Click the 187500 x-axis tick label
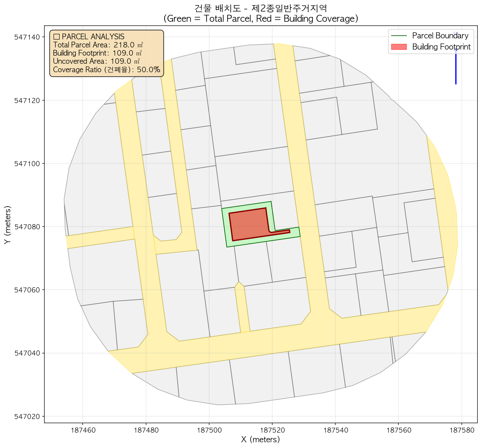This screenshot has width=482, height=448. [x=209, y=430]
